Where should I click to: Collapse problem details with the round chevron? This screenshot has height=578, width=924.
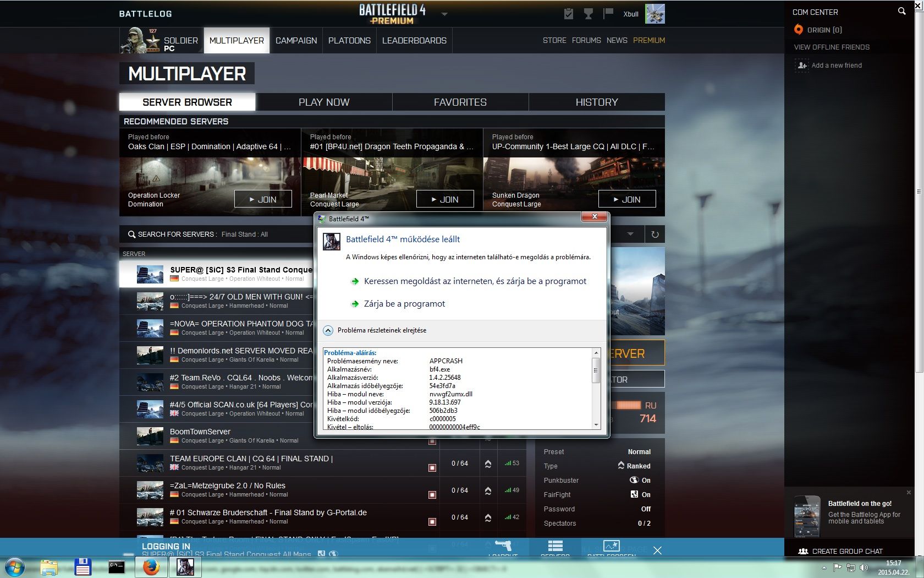pos(328,330)
